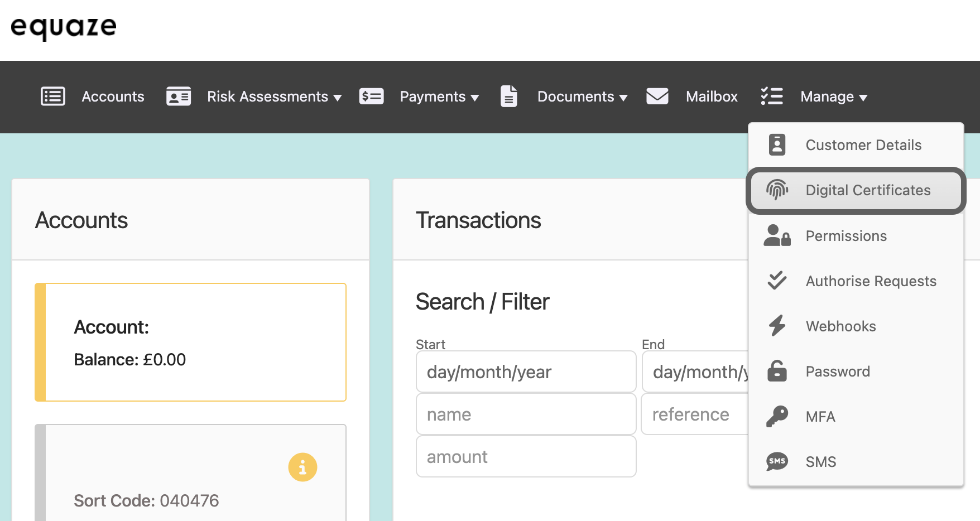Click the fingerprint Digital Certificates icon
Viewport: 980px width, 521px height.
(x=777, y=190)
